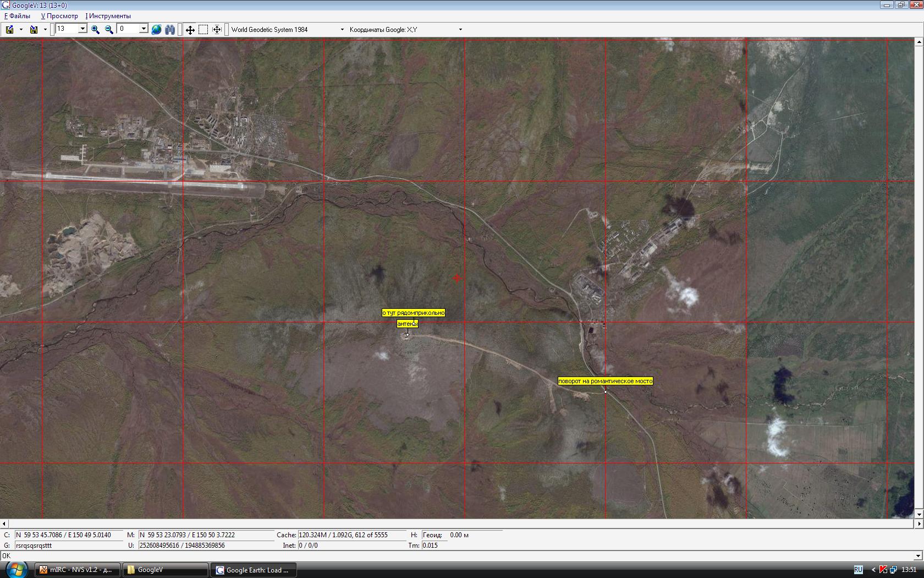The height and width of the screenshot is (578, 924).
Task: Click the zoom in magnifier icon
Action: tap(95, 30)
